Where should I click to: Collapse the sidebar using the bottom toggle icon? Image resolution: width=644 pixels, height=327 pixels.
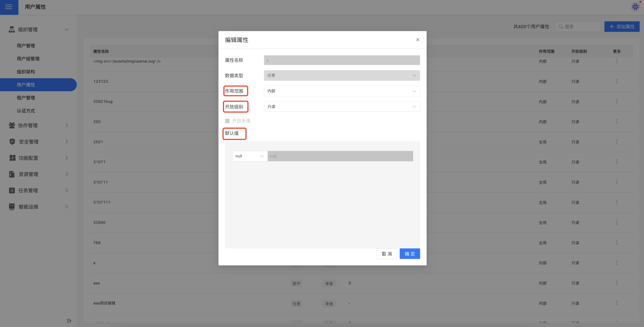click(69, 320)
